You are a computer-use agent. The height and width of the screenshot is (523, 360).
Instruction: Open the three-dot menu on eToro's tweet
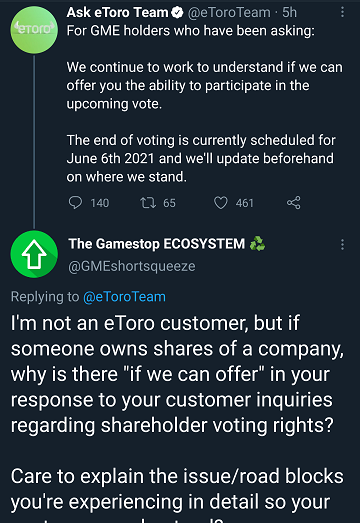tap(342, 12)
